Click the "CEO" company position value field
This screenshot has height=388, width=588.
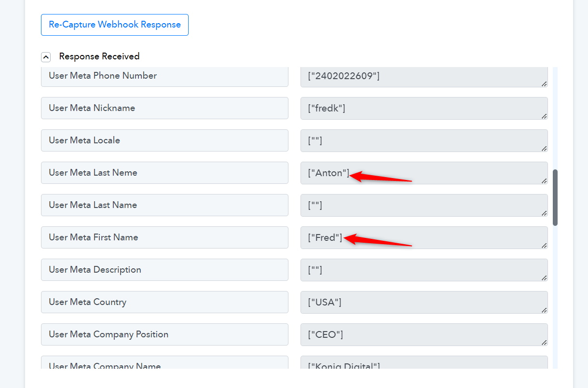click(424, 334)
